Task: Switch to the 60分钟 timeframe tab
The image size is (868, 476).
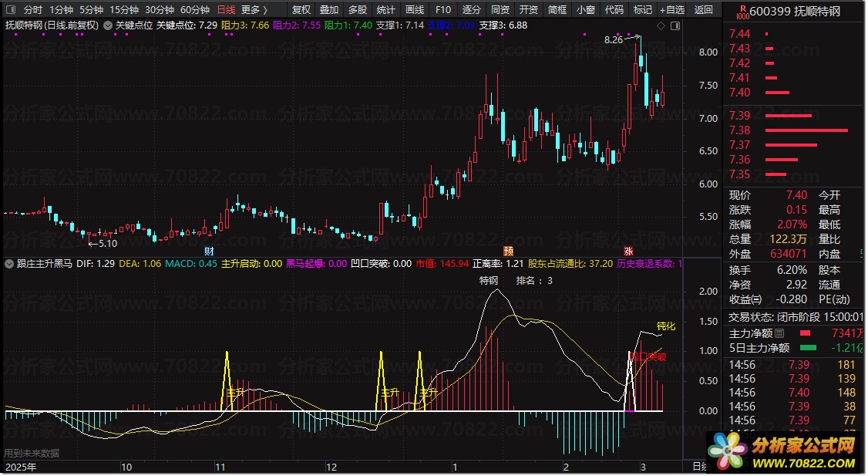Action: click(x=194, y=10)
